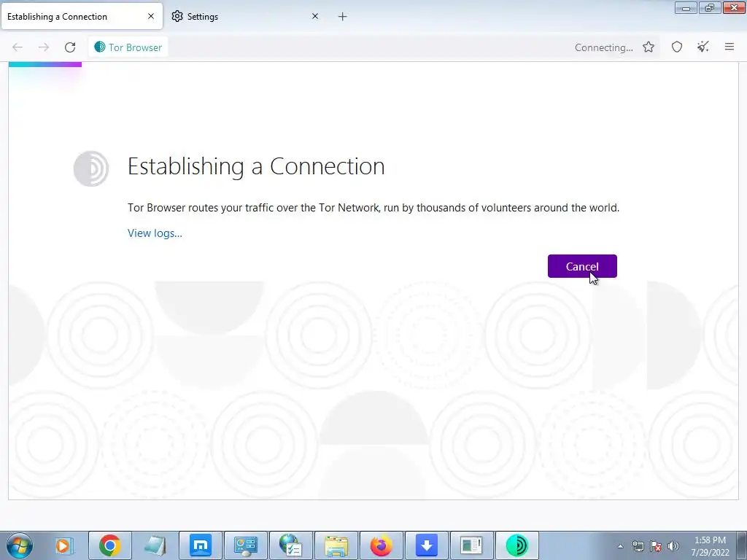The height and width of the screenshot is (560, 747).
Task: Open the notepad taskbar icon
Action: (x=155, y=545)
